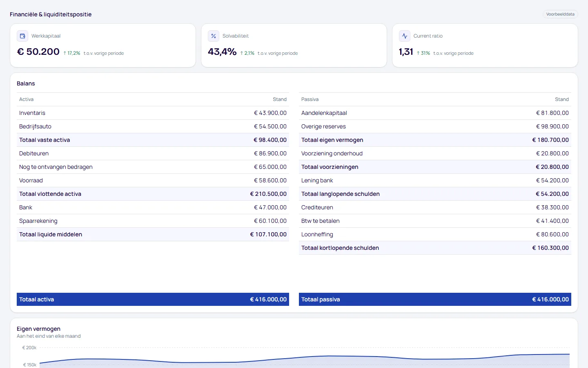Select the Voorraad row

click(x=153, y=180)
